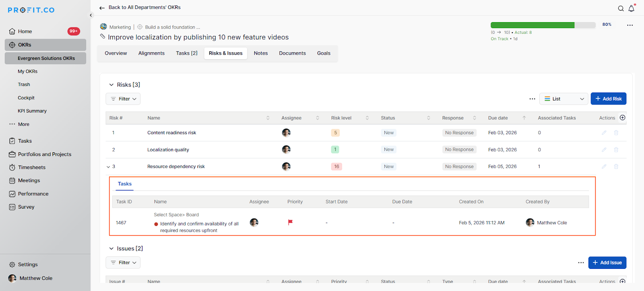
Task: Open the List view dropdown
Action: [x=563, y=99]
